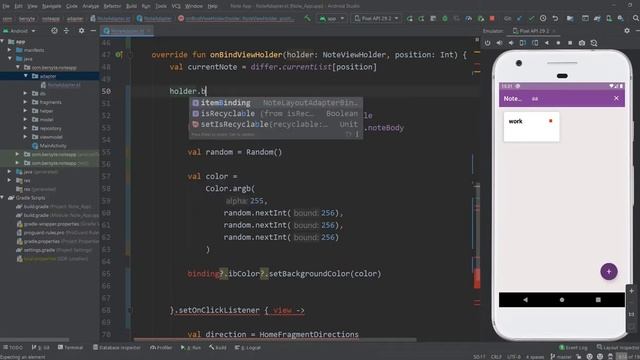Select isRecyclable in autocomplete popup
The image size is (640, 360).
click(x=276, y=113)
